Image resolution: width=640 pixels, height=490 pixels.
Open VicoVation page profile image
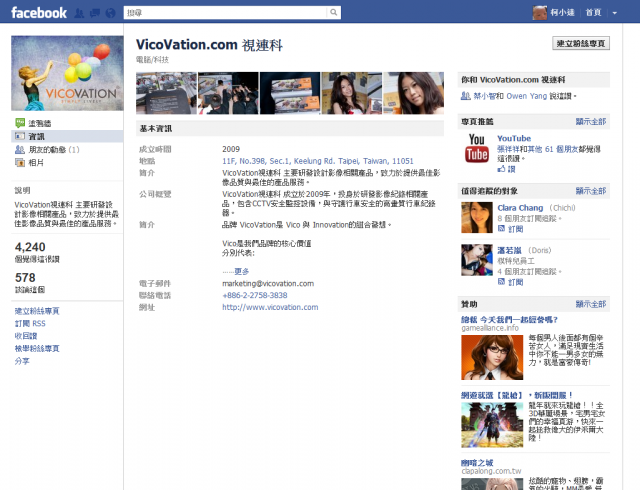(67, 73)
